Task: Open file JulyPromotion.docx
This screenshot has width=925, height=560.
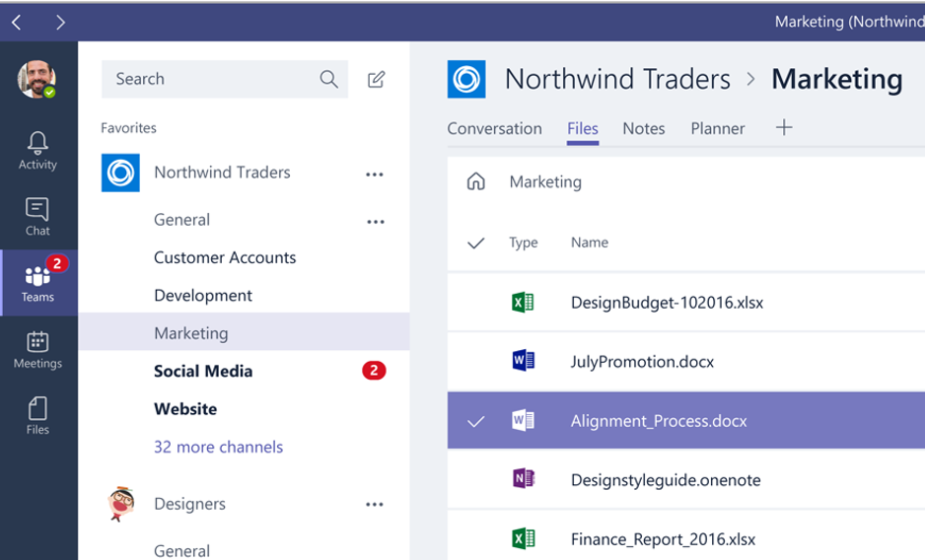Action: (x=642, y=361)
